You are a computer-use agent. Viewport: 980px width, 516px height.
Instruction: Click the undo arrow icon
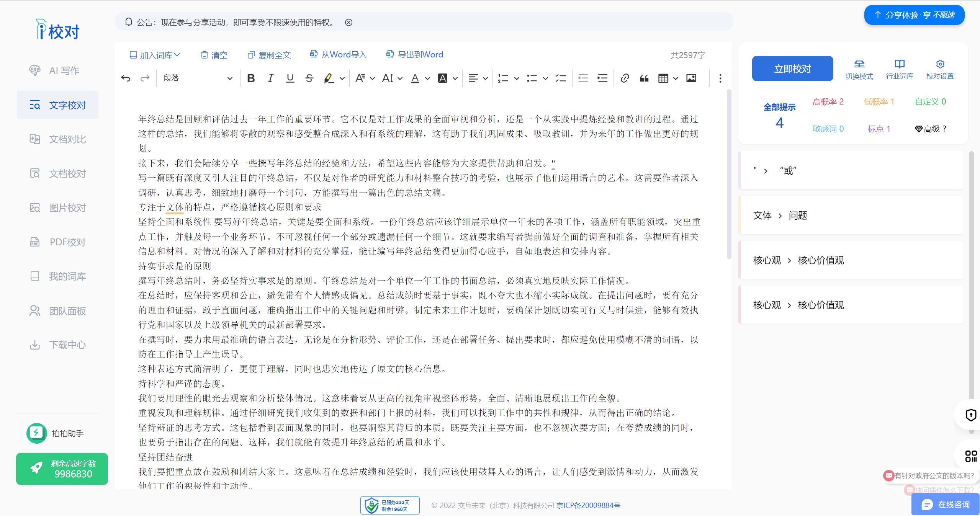[126, 78]
